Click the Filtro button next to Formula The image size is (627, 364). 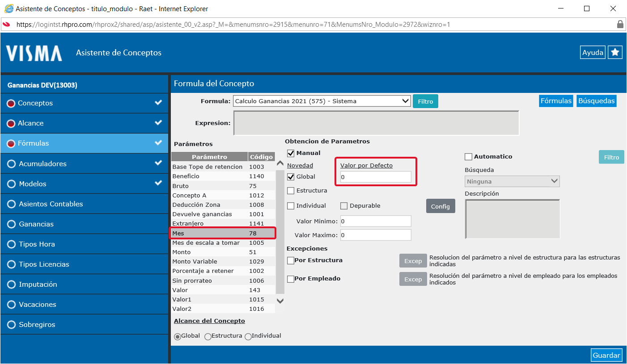click(425, 101)
